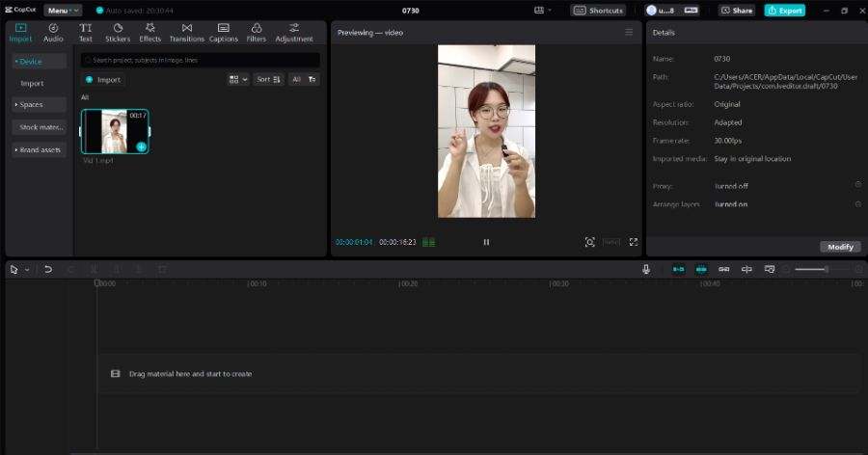Open the Import media tab
The image size is (868, 455).
point(20,33)
